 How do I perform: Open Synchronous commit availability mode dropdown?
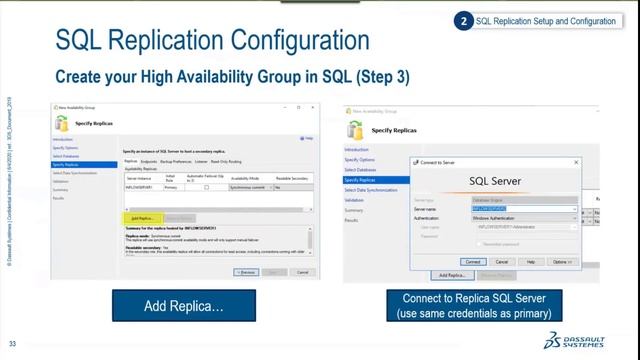(x=251, y=187)
